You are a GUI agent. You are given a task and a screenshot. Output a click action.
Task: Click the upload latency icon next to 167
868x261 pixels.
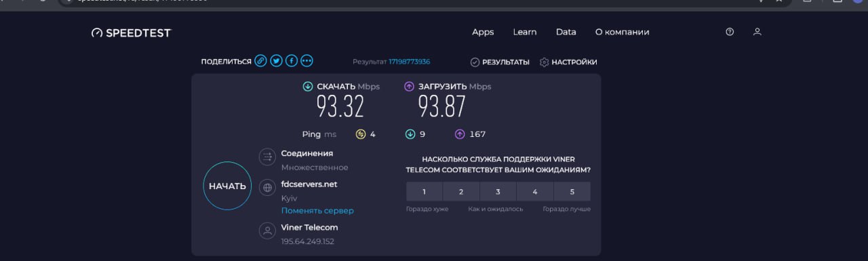click(x=460, y=134)
